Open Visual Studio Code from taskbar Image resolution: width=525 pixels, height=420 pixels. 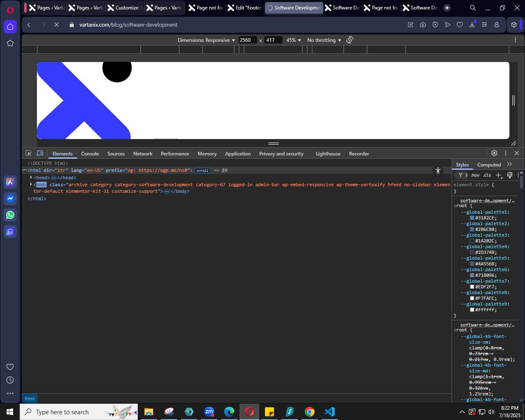click(330, 411)
